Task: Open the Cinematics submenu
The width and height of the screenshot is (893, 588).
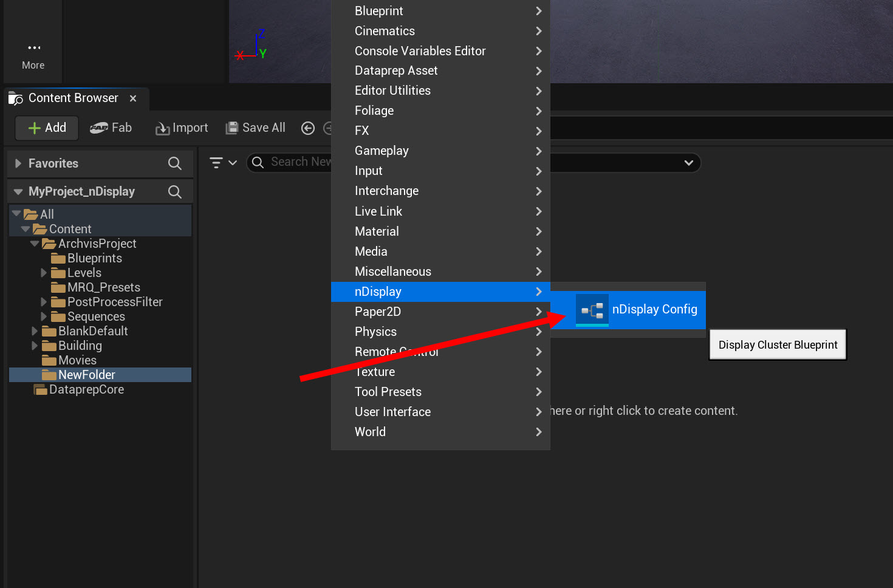Action: pyautogui.click(x=440, y=31)
